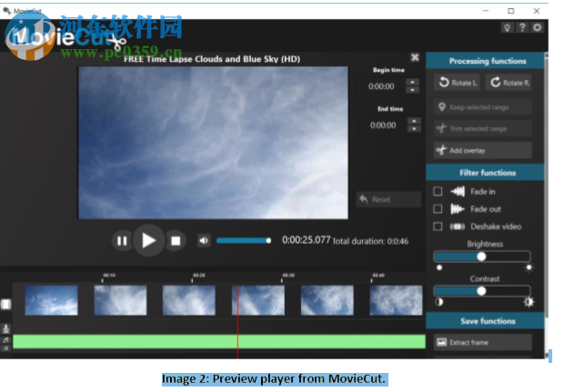The width and height of the screenshot is (564, 392).
Task: Click the music note track icon
Action: tap(5, 339)
